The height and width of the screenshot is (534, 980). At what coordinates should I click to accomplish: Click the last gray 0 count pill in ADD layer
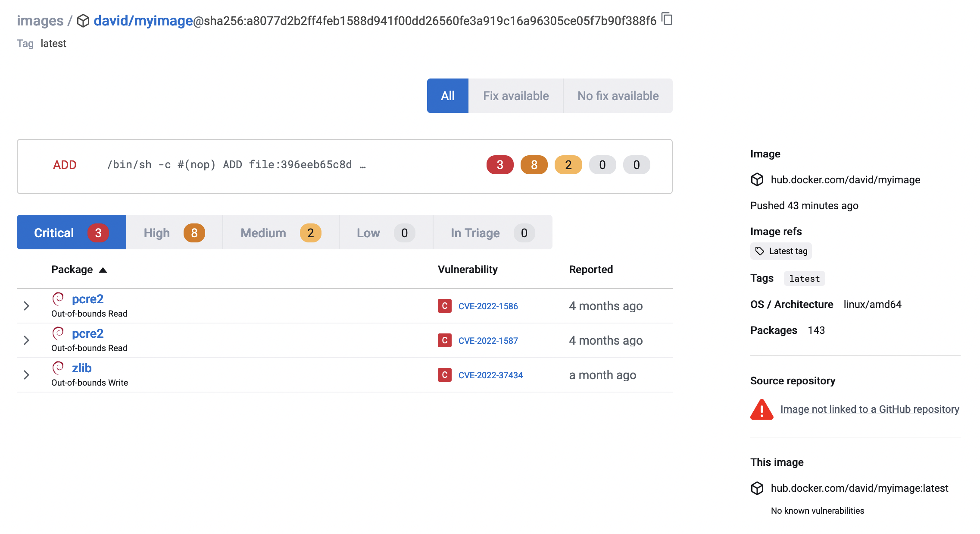[637, 165]
